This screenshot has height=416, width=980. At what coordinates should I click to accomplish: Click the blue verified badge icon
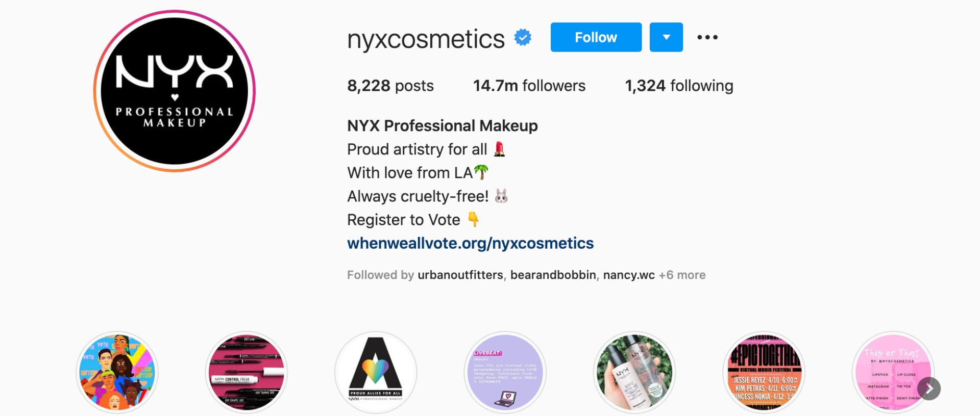523,38
